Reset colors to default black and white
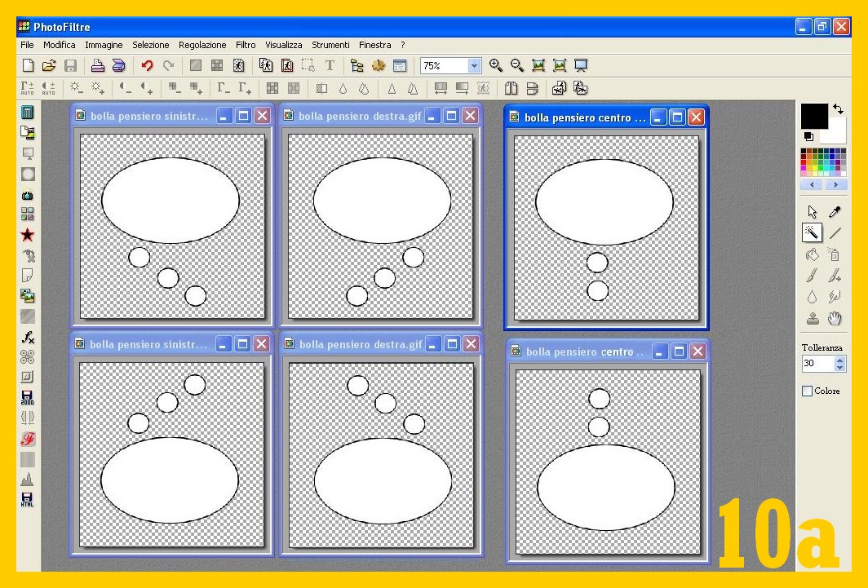 click(x=808, y=137)
